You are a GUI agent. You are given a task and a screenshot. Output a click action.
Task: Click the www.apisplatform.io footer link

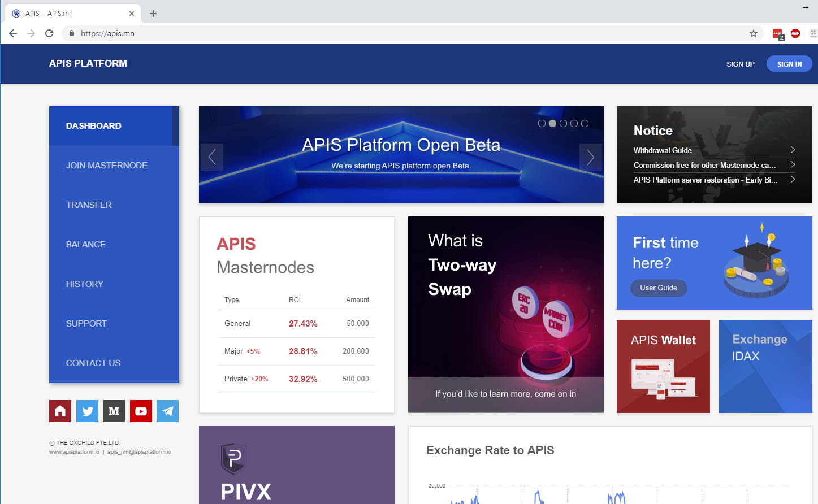click(x=74, y=452)
